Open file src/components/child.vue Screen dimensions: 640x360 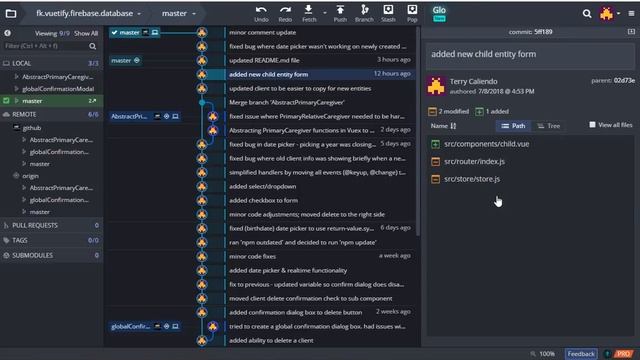click(x=487, y=144)
